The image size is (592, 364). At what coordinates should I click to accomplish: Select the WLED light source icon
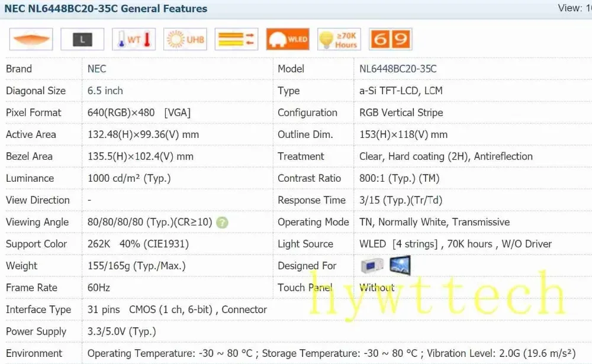(x=288, y=38)
